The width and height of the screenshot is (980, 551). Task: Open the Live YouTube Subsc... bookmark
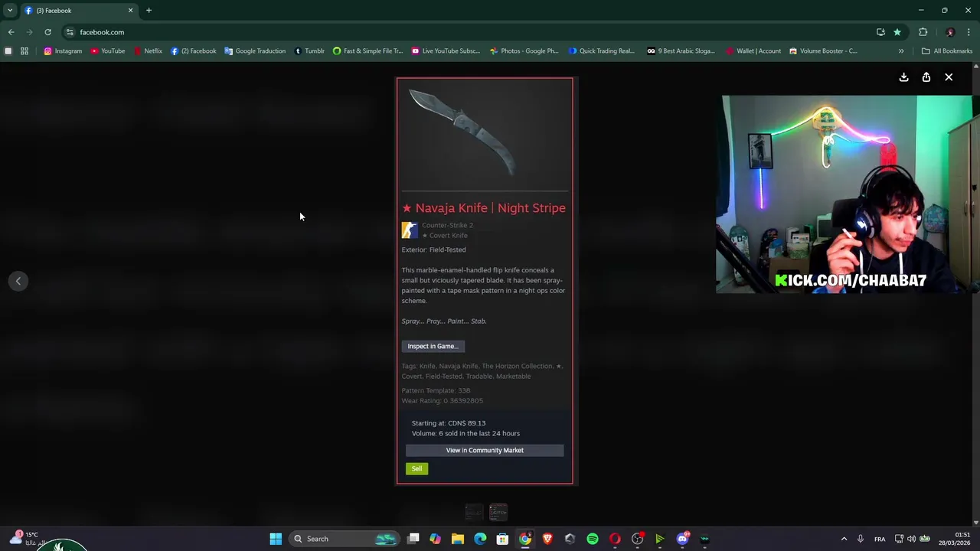446,51
